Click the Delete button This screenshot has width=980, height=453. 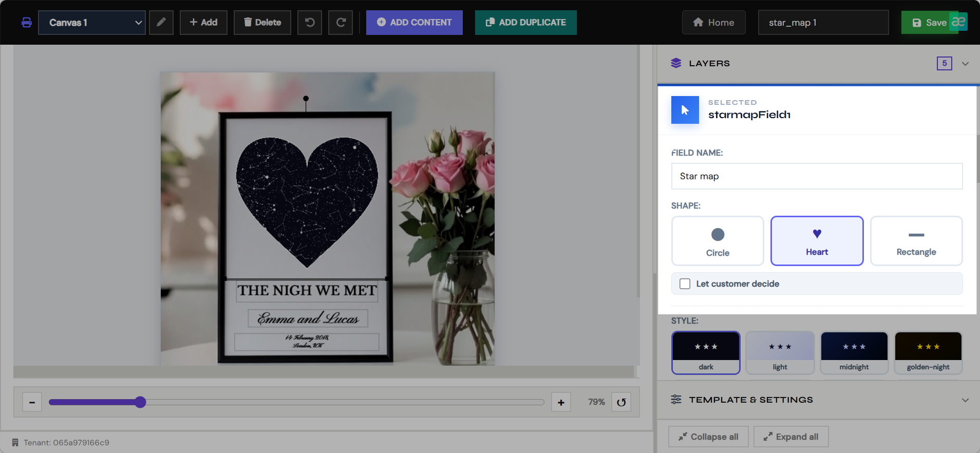point(262,23)
